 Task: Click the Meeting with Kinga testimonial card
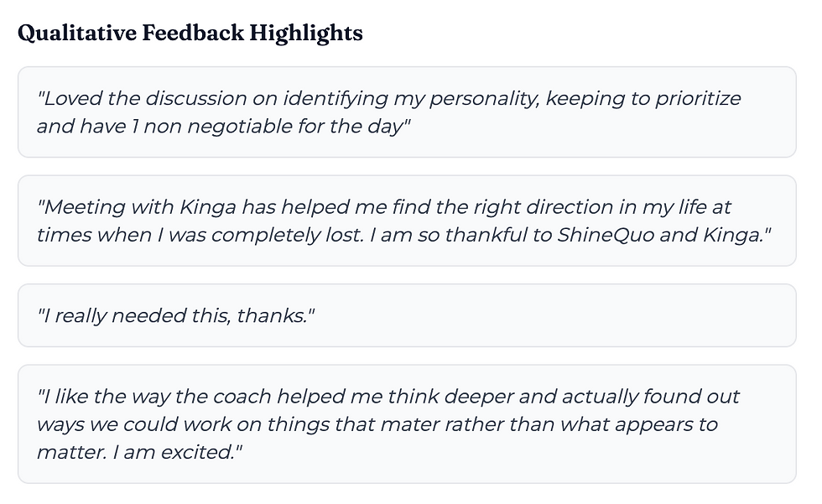tap(406, 221)
